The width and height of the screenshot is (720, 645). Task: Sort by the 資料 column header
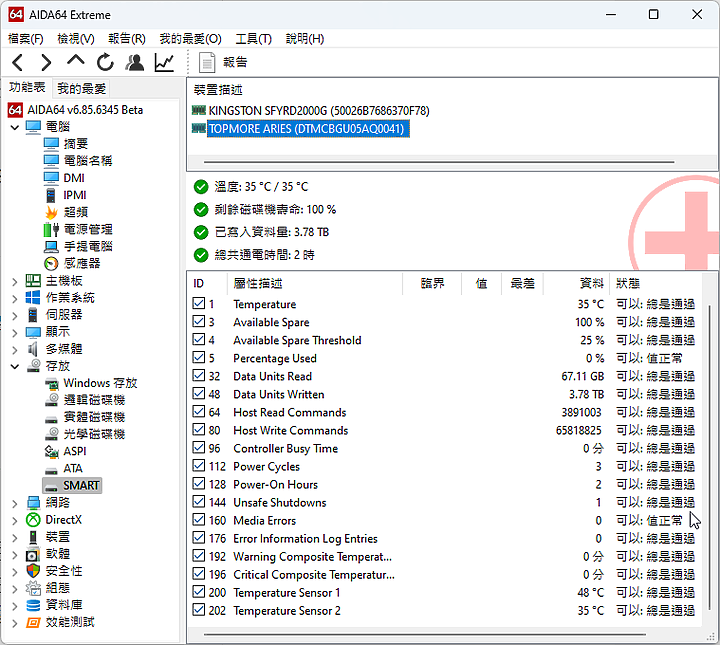576,283
